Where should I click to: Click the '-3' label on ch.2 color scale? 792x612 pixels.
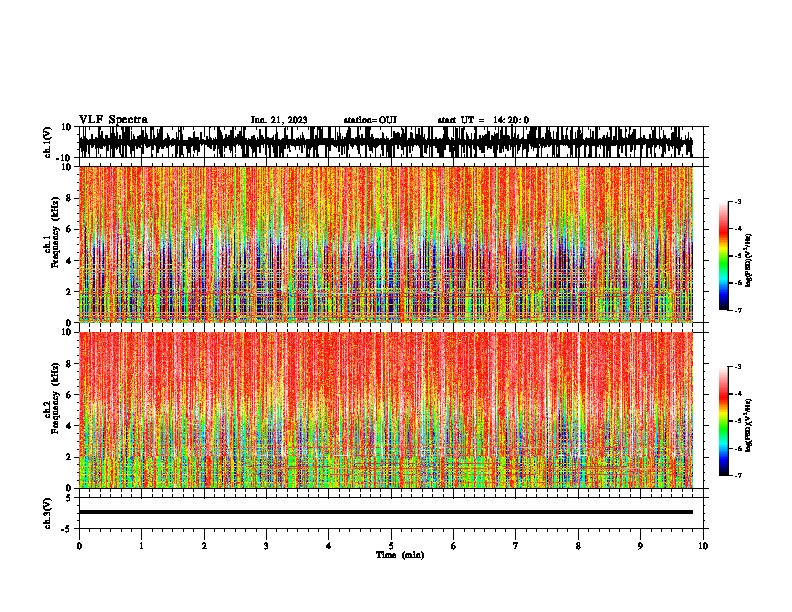pyautogui.click(x=737, y=367)
